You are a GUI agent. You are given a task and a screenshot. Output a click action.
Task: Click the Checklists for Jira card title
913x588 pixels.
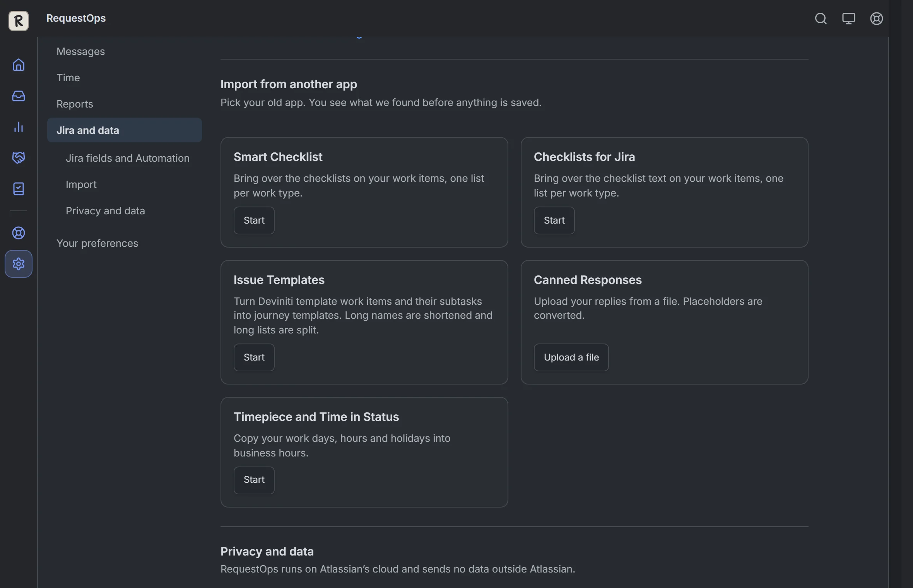tap(584, 157)
